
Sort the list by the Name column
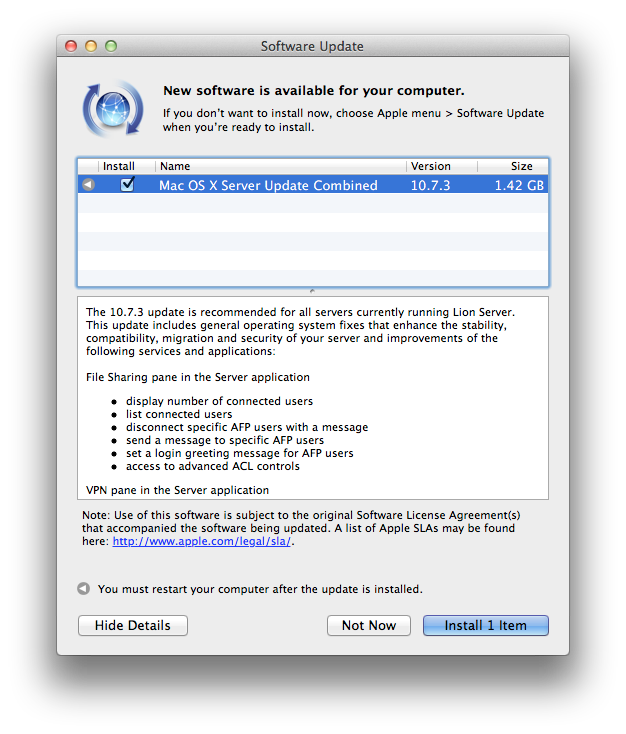(280, 166)
